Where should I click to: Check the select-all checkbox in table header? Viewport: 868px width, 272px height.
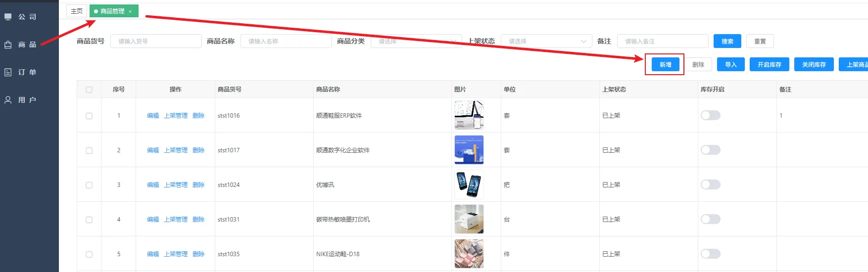coord(89,90)
